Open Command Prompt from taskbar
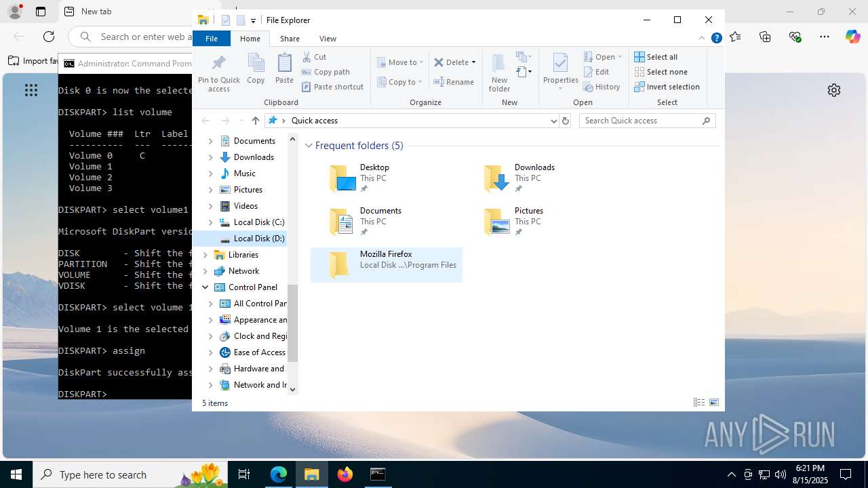 pyautogui.click(x=378, y=474)
